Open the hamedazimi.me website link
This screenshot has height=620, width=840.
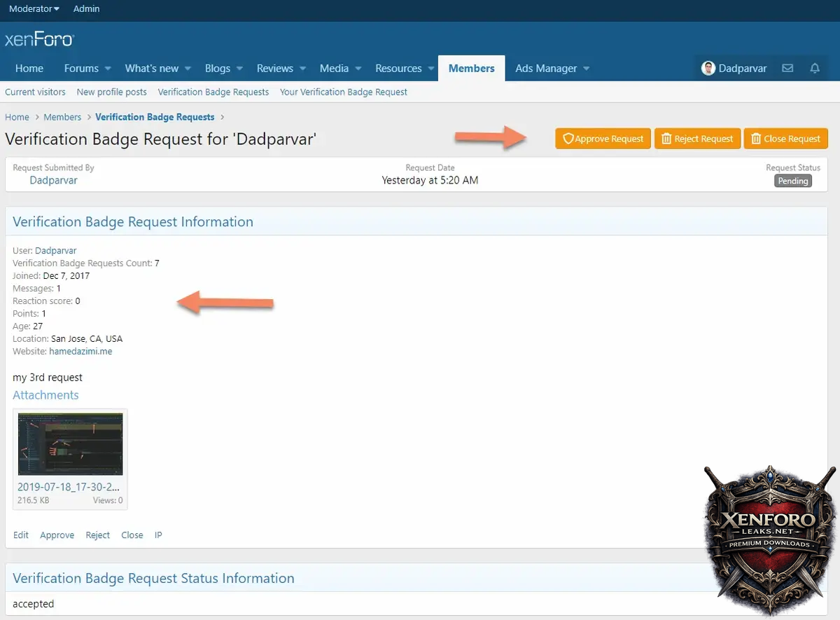[x=80, y=351]
